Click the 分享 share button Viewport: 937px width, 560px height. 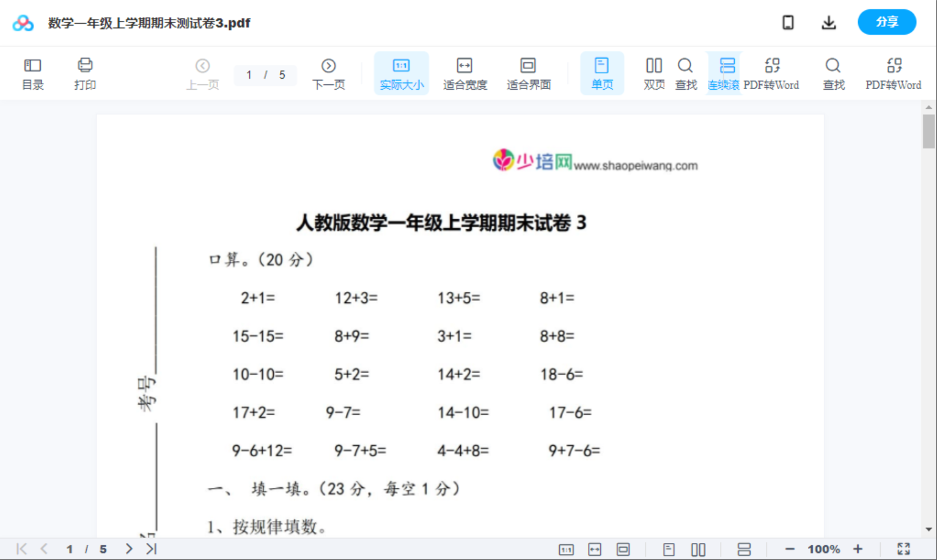point(887,22)
